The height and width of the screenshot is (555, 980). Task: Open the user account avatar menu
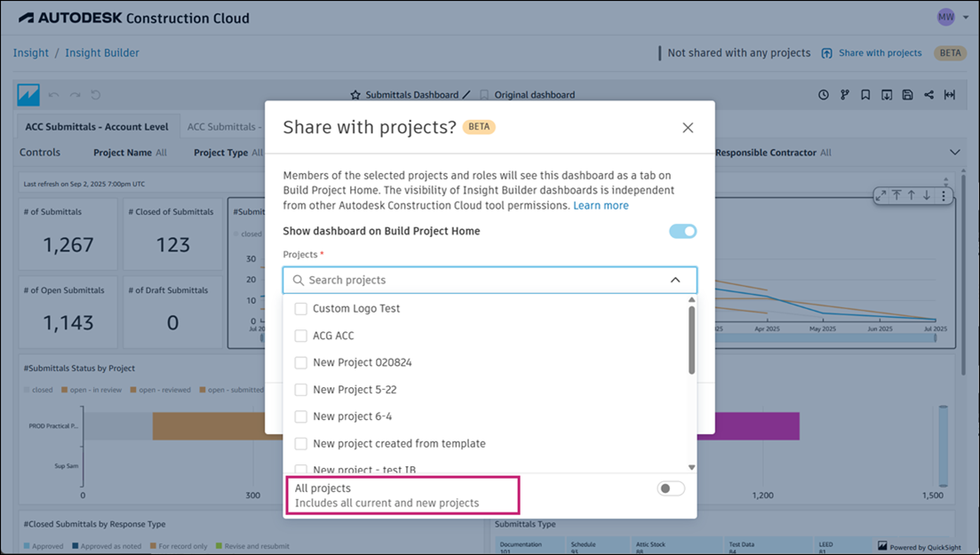pyautogui.click(x=945, y=18)
